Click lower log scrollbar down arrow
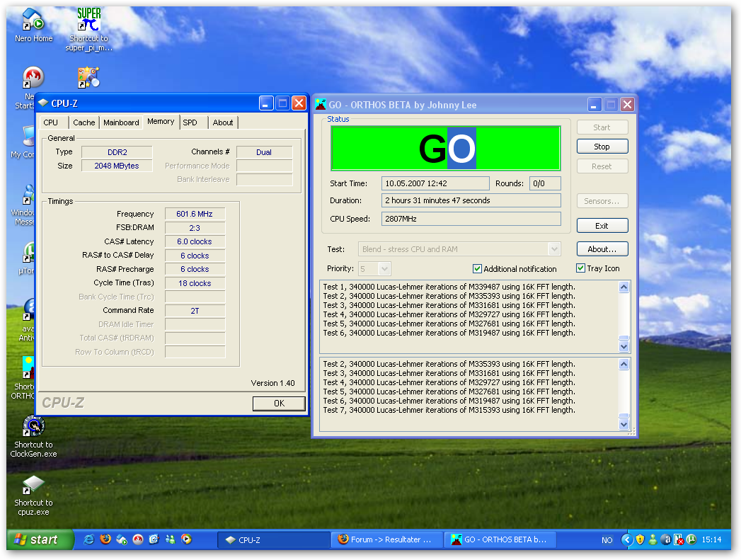 pos(624,424)
